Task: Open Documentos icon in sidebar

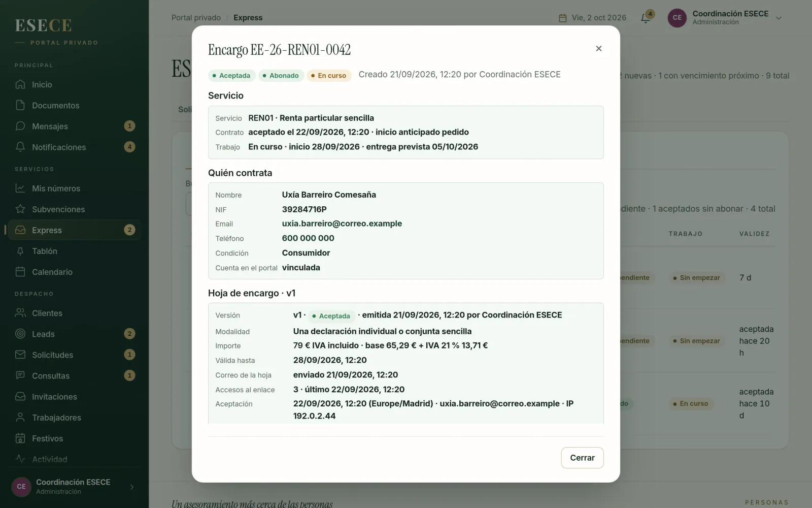Action: pyautogui.click(x=20, y=105)
